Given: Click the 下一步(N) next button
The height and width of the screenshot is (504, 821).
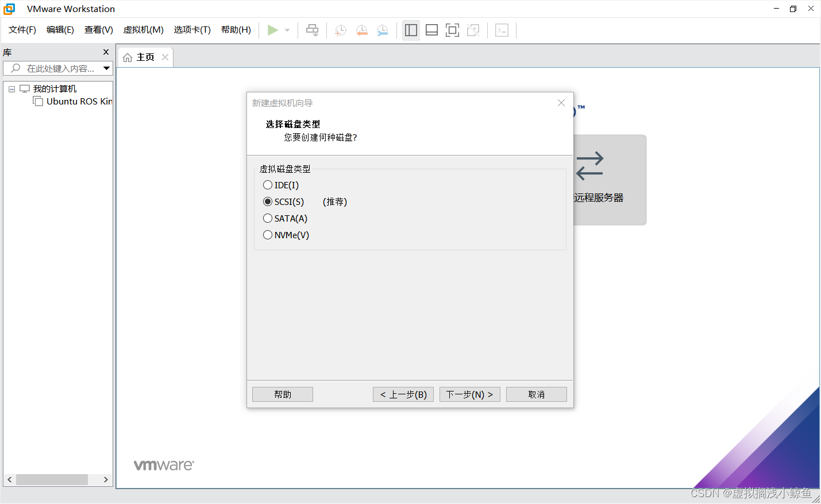Looking at the screenshot, I should [470, 394].
